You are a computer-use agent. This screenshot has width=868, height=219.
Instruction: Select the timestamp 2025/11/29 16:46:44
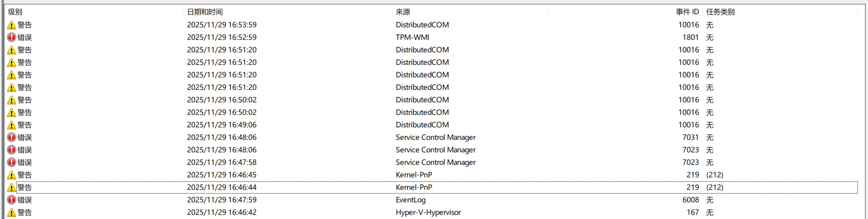pyautogui.click(x=222, y=187)
